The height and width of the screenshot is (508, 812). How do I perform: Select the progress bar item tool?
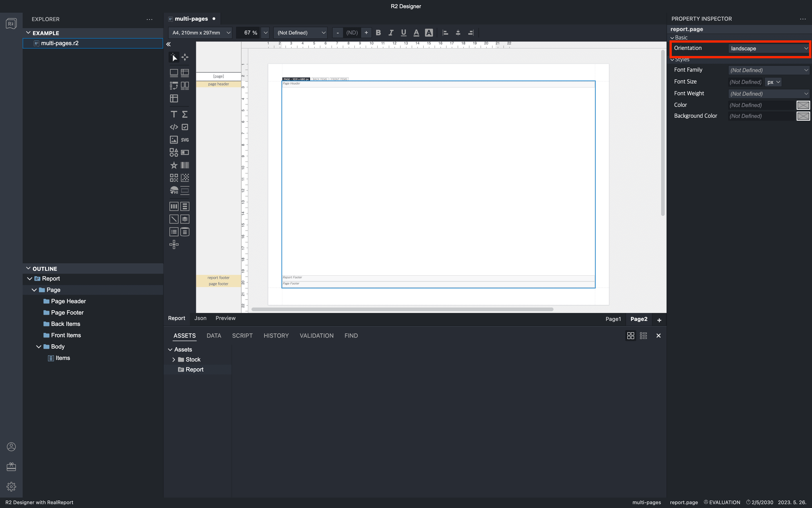(x=185, y=153)
